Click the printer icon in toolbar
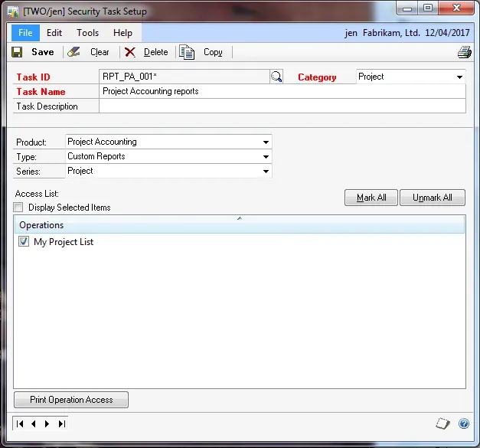This screenshot has height=448, width=480. pyautogui.click(x=464, y=52)
